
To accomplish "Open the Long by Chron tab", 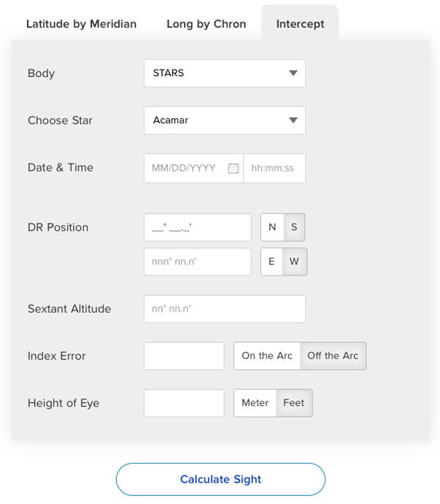I will [206, 23].
